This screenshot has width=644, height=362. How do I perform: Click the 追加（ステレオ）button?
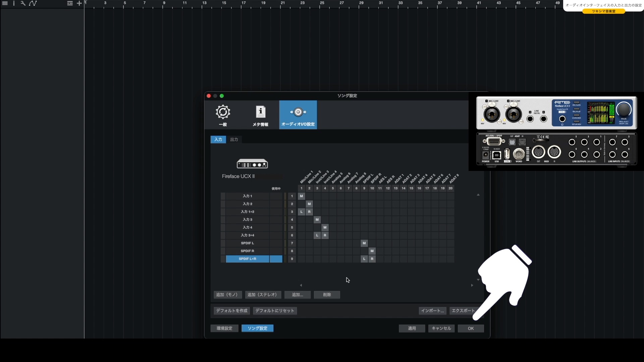(263, 295)
